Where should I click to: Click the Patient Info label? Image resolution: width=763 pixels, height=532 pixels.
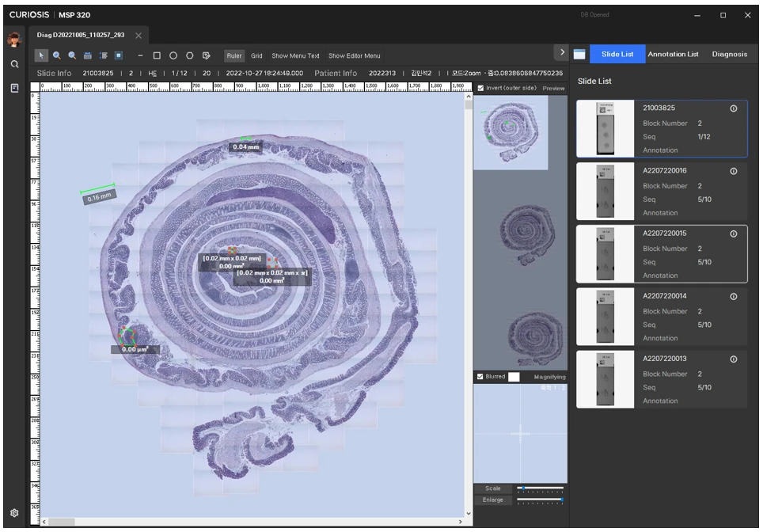click(336, 73)
